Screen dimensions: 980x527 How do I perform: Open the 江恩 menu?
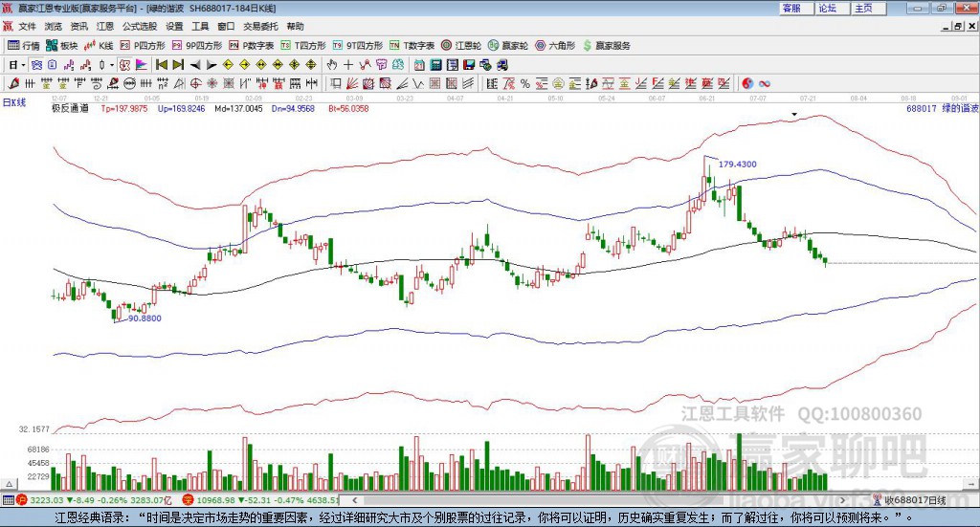click(x=105, y=26)
